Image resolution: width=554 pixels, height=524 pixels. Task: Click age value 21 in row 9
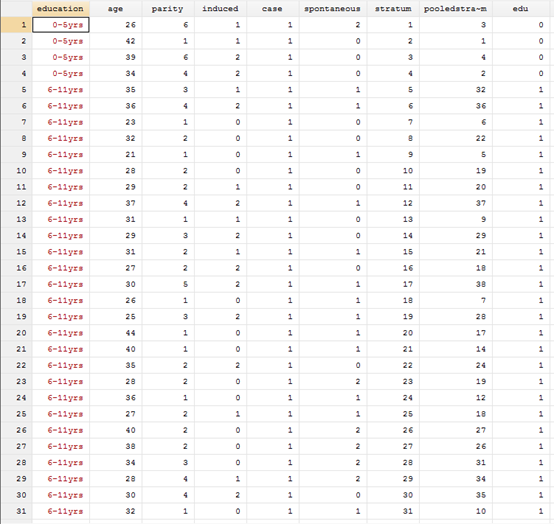coord(116,154)
